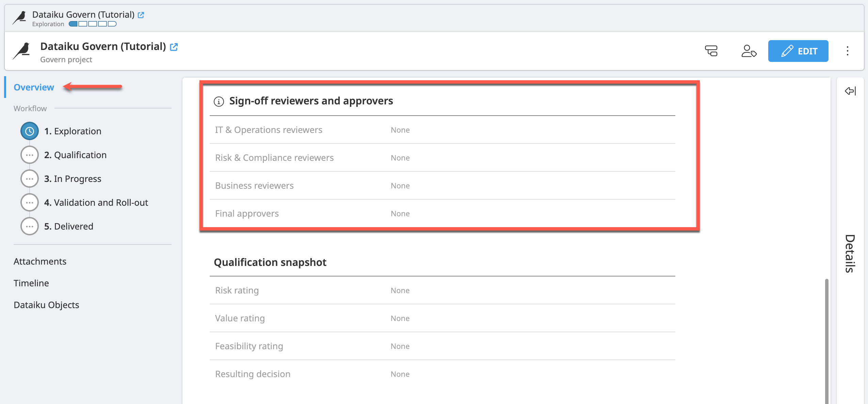Click None value for Final approvers

[x=400, y=214]
